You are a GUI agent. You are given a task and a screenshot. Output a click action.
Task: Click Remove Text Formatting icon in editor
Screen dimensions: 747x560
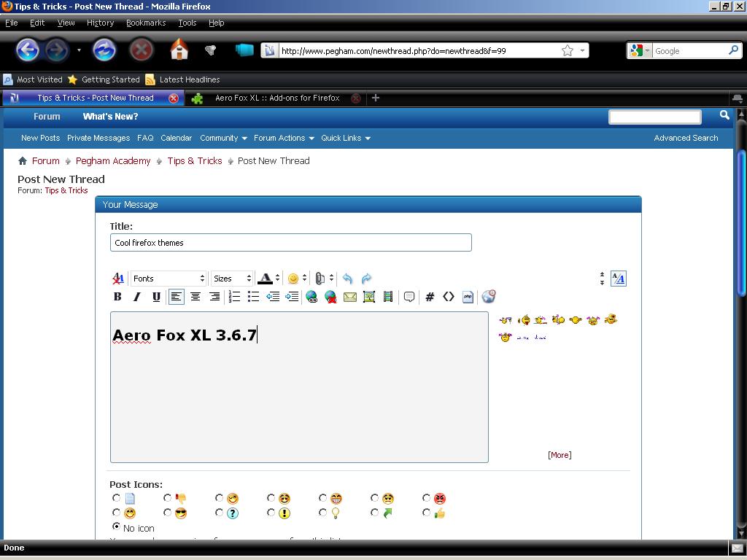(x=118, y=279)
